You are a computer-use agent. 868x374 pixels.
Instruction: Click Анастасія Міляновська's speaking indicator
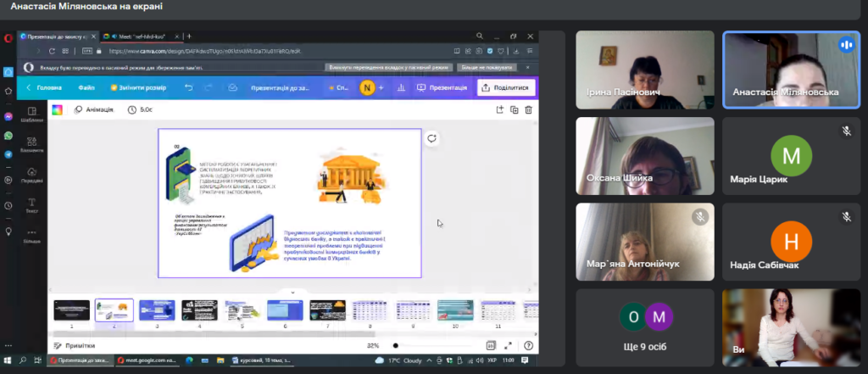click(847, 45)
